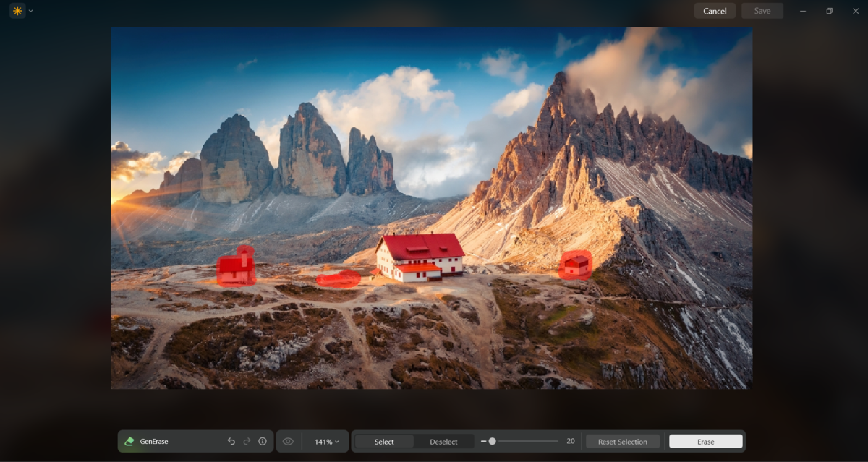Switch to Select brush mode
Screen dimensions: 868x462
384,441
